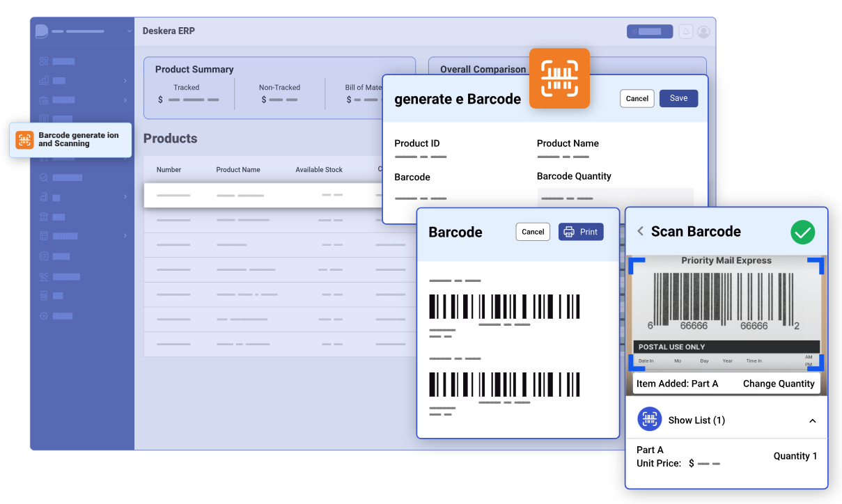The image size is (842, 504).
Task: Open the dashboard grid icon in sidebar
Action: tap(44, 61)
